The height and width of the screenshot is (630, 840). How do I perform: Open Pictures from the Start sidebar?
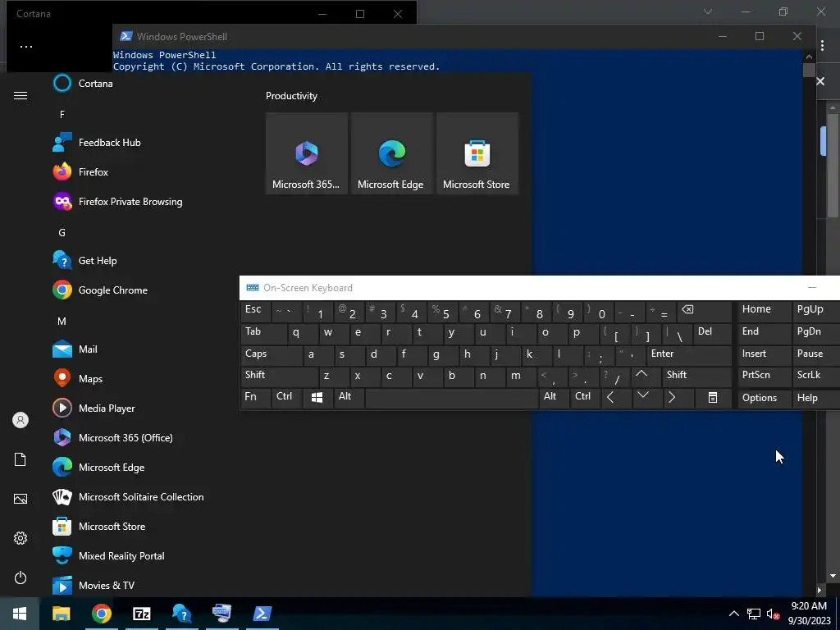click(21, 500)
